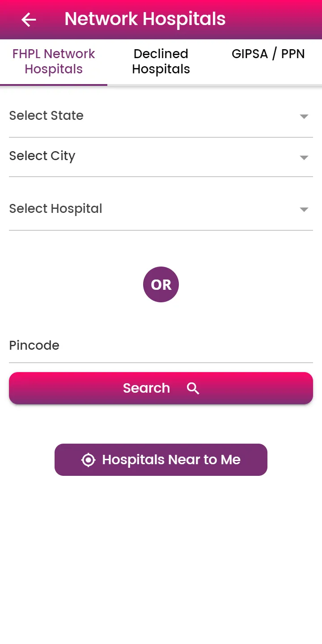The height and width of the screenshot is (644, 322).
Task: Open the Select State field label
Action: pos(47,116)
